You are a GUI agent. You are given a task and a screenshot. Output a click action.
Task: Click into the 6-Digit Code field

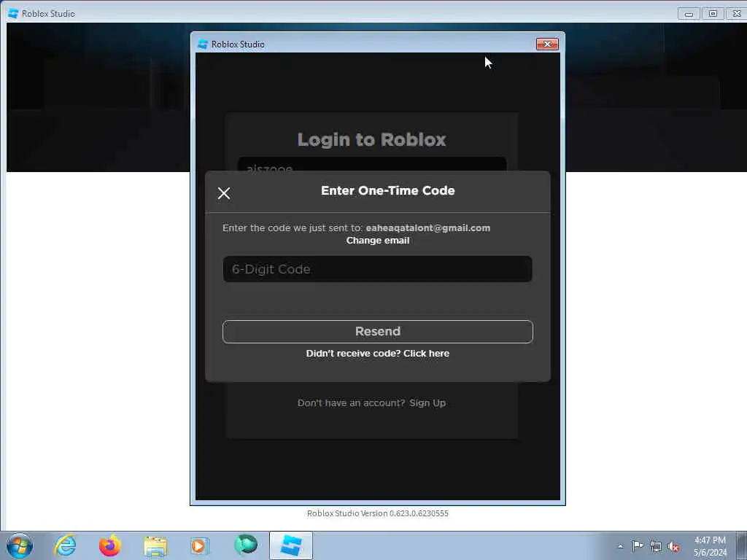pyautogui.click(x=377, y=269)
